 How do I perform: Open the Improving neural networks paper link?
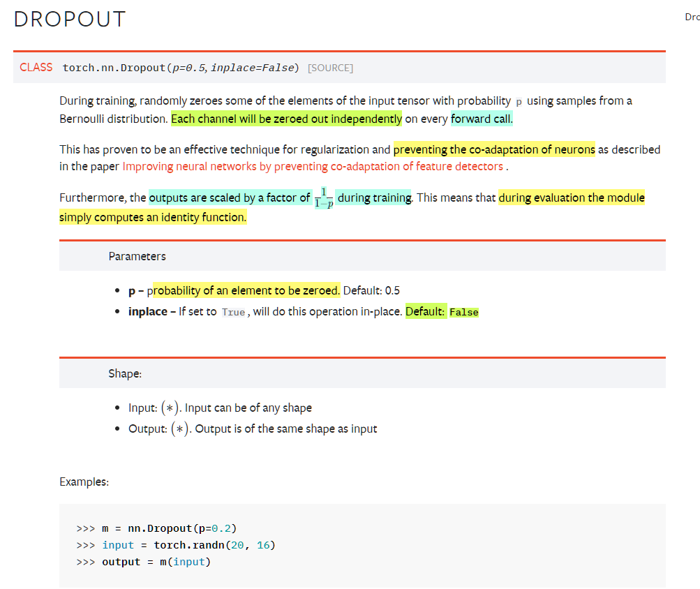pyautogui.click(x=313, y=166)
